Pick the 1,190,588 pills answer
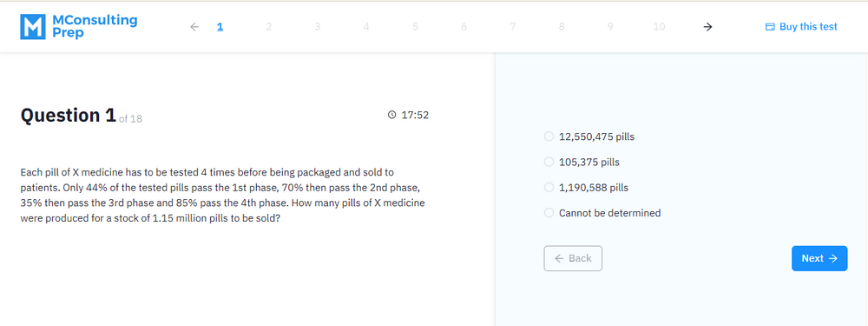The height and width of the screenshot is (326, 868). tap(586, 188)
